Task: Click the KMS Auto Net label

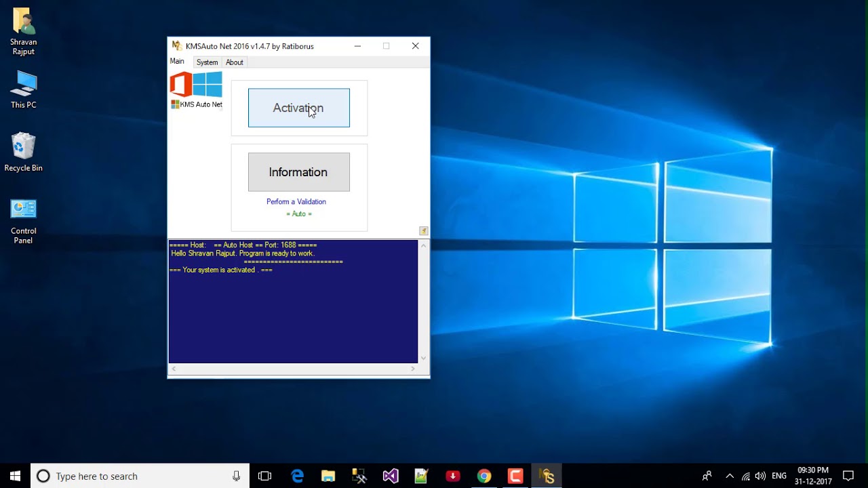Action: click(197, 104)
